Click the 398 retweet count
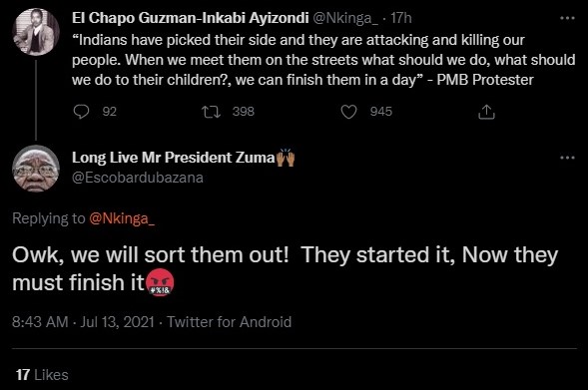 [x=243, y=112]
